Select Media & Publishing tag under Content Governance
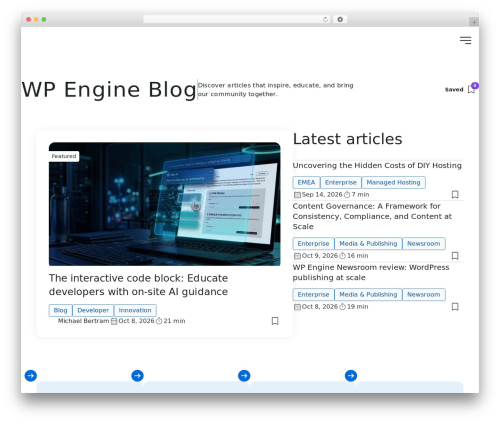 coord(368,244)
